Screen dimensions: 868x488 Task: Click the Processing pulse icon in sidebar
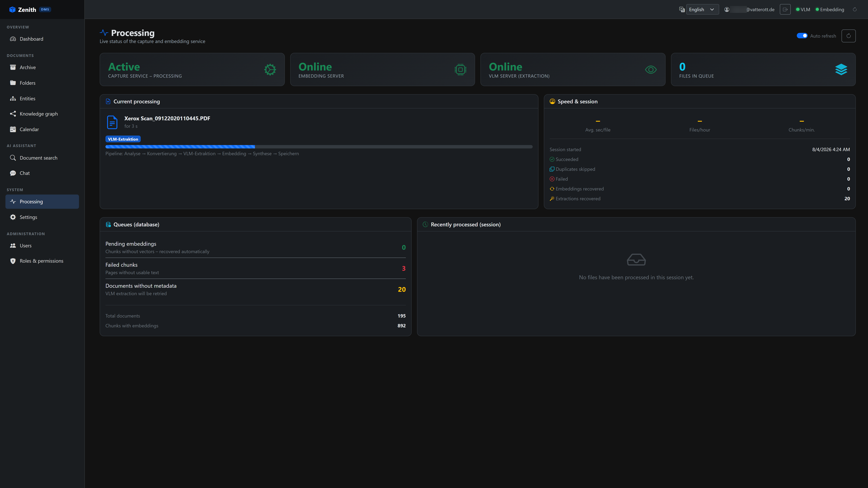(x=13, y=201)
